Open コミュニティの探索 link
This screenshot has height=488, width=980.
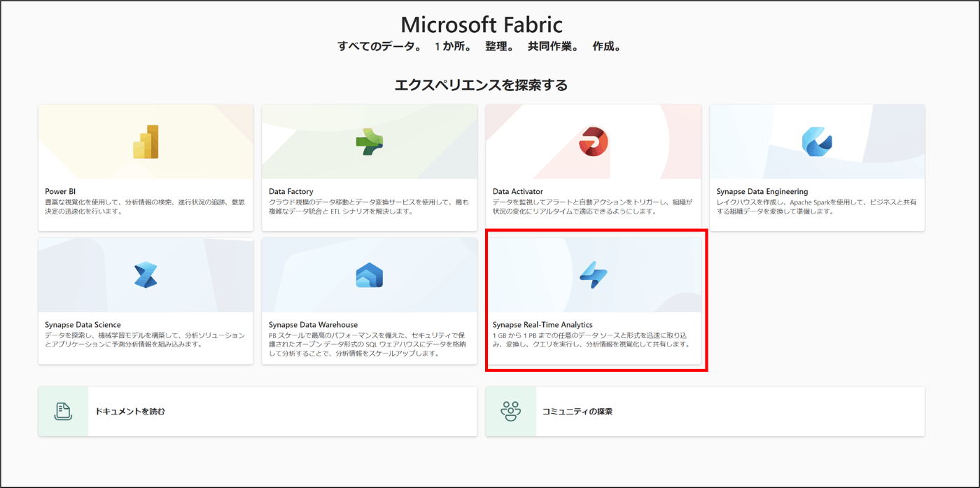click(577, 412)
